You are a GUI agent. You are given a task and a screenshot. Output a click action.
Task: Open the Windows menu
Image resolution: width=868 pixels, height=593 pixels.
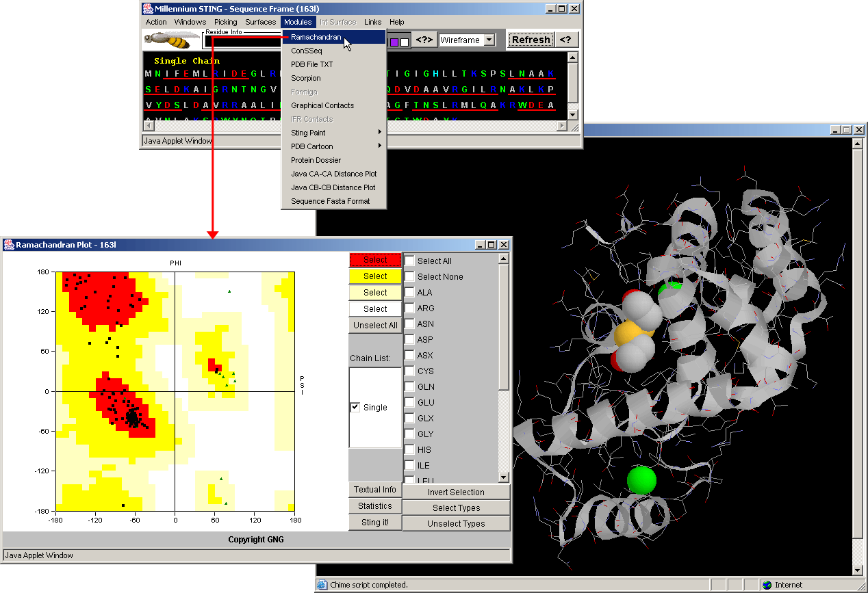point(190,22)
